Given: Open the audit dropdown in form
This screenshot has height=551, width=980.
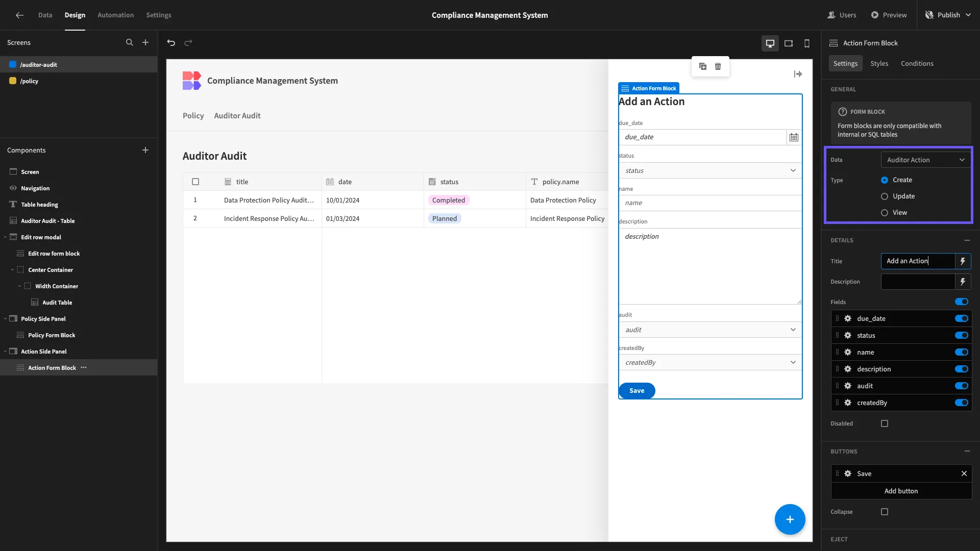Looking at the screenshot, I should pyautogui.click(x=710, y=330).
